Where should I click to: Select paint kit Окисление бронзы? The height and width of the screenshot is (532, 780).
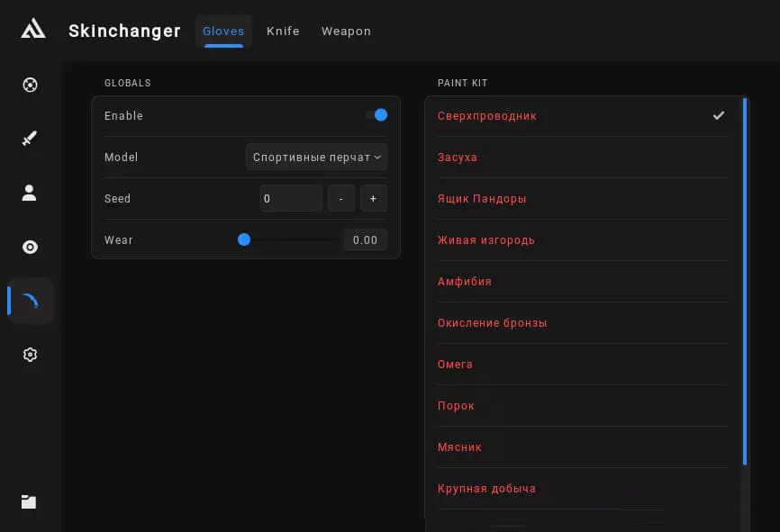582,322
